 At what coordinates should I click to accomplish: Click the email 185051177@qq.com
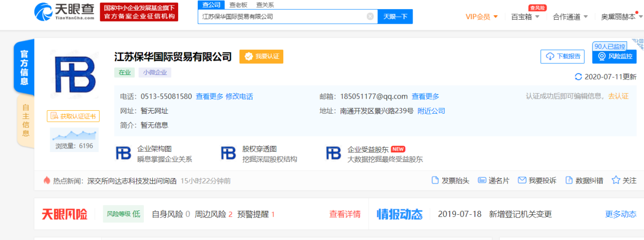374,97
